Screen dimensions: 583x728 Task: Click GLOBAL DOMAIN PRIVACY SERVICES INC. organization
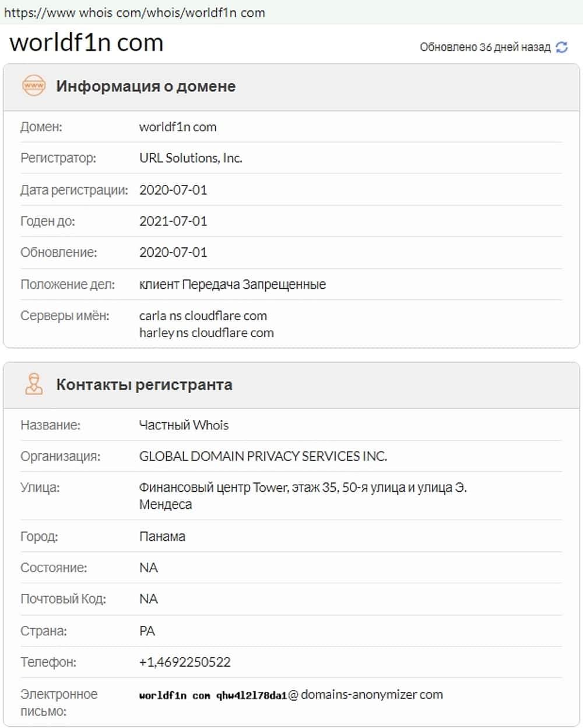[263, 456]
